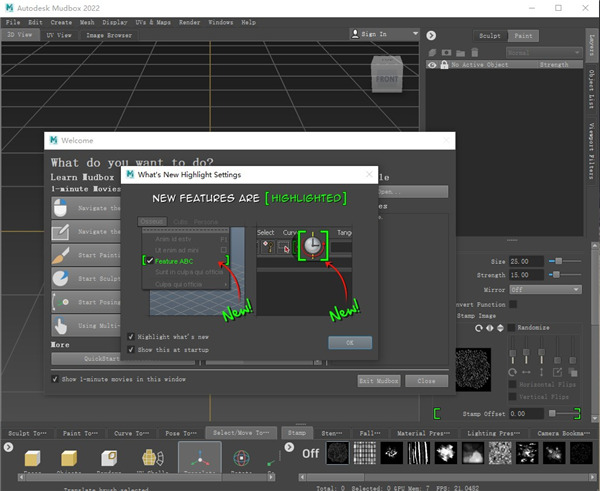Click the Exit Mudbox button
Screen dimensions: 600x491
pyautogui.click(x=380, y=381)
